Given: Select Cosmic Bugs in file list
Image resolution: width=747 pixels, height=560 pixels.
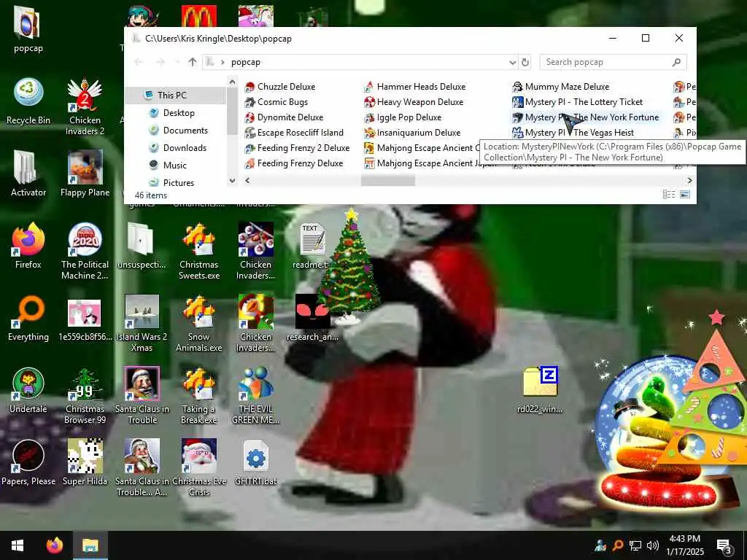Looking at the screenshot, I should click(x=276, y=102).
